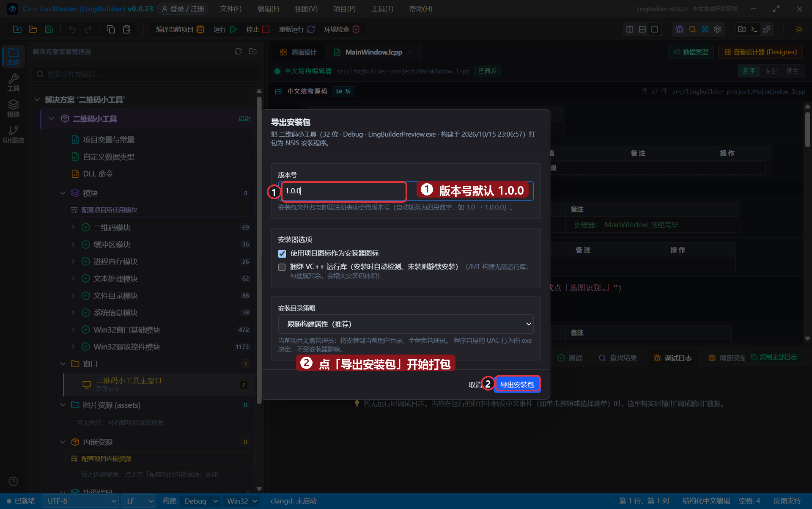The image size is (812, 509).
Task: Open the 工具(T) menu
Action: 382,9
